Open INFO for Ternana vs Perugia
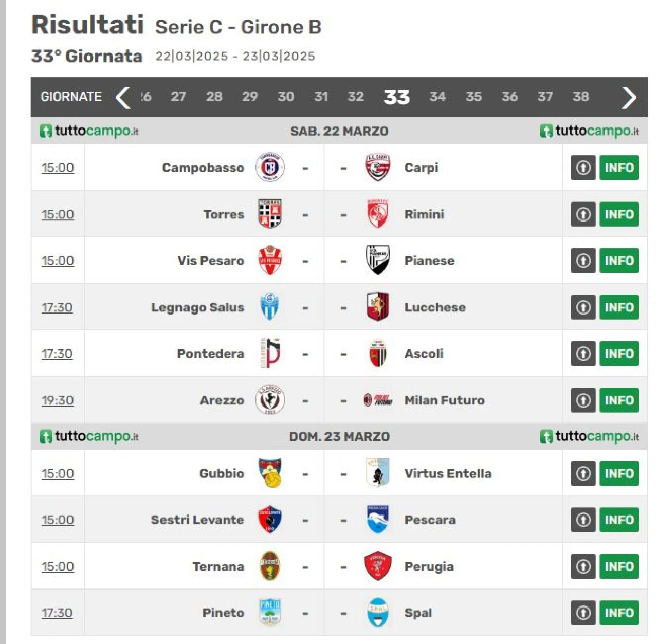This screenshot has width=658, height=644. pyautogui.click(x=619, y=566)
